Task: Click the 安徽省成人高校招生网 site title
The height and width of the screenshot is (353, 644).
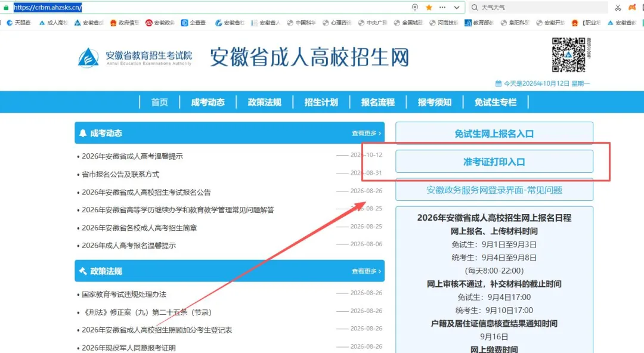Action: tap(309, 57)
